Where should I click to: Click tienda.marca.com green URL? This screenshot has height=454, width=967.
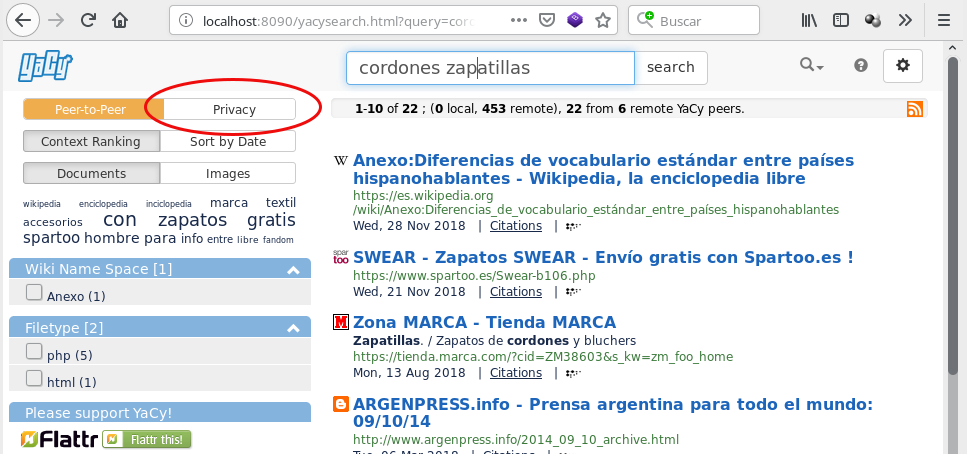[543, 357]
